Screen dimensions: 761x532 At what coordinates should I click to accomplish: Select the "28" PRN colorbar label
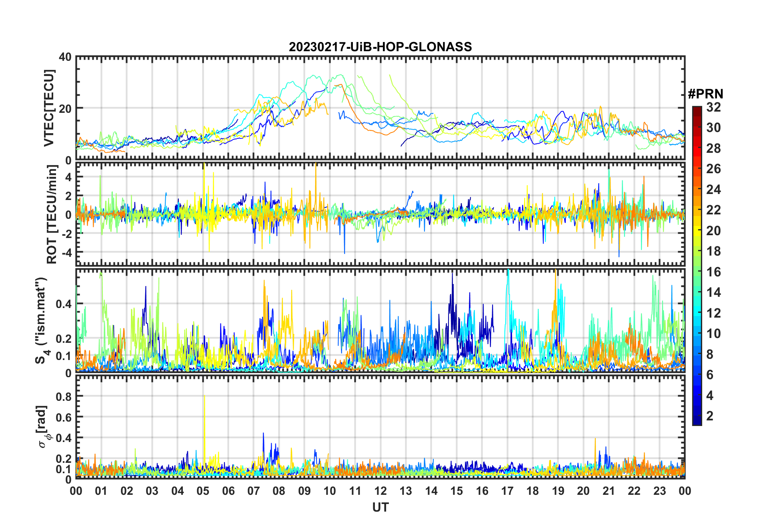713,148
